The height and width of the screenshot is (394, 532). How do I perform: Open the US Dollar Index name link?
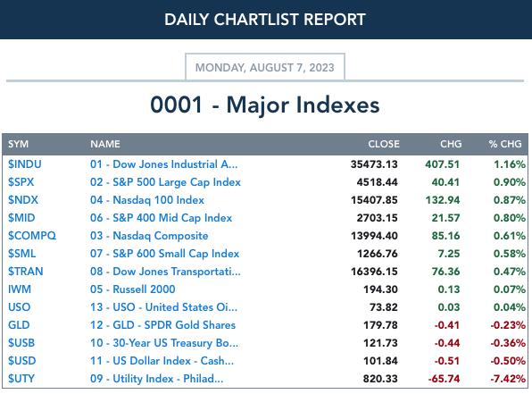(162, 361)
